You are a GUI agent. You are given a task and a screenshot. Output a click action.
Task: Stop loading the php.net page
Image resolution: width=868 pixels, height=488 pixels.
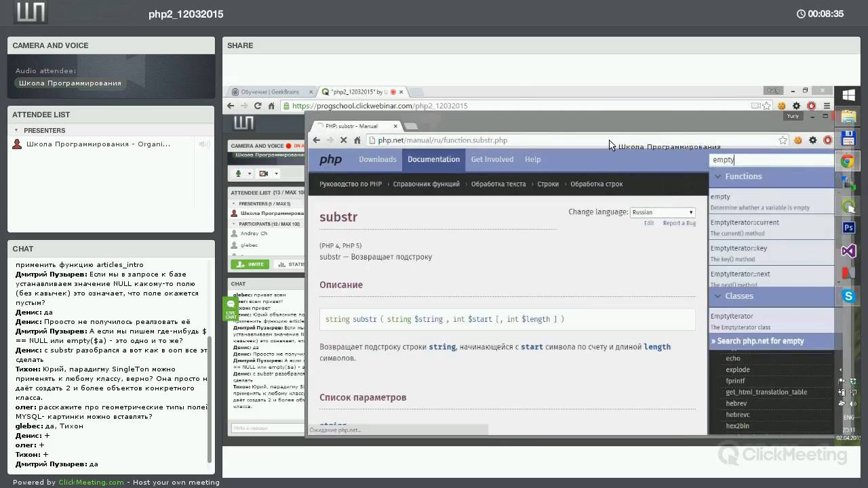pos(344,140)
